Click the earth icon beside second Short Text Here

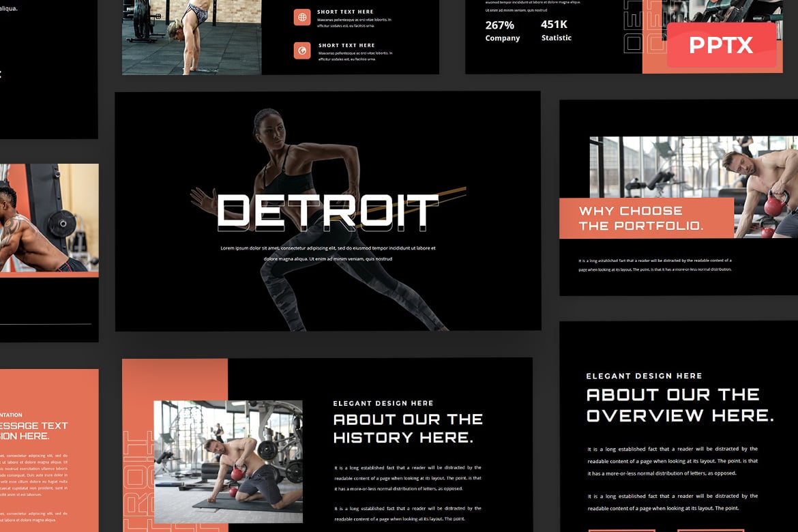point(302,50)
